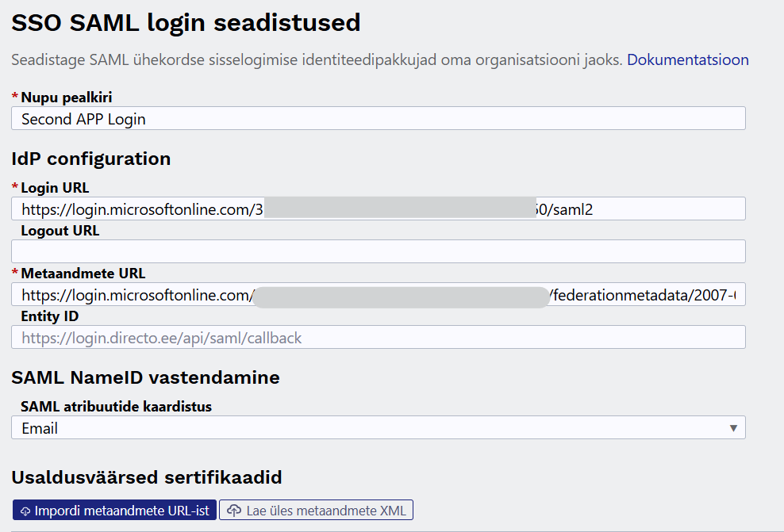The image size is (784, 532).
Task: Expand dropdown via the triangle arrow
Action: 733,428
